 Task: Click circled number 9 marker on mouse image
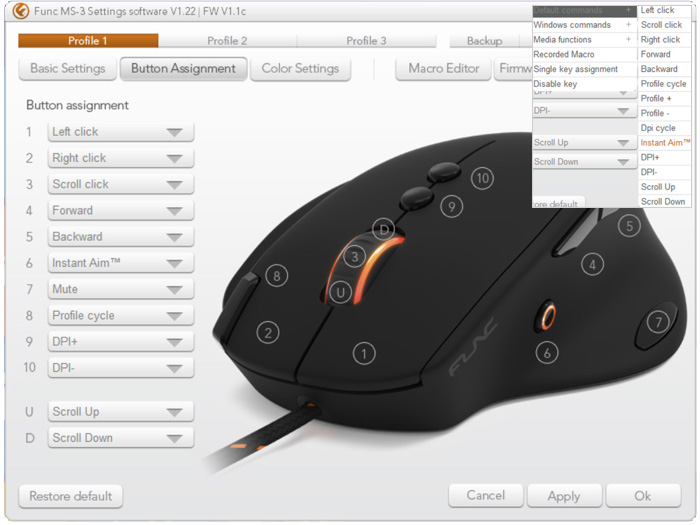tap(451, 207)
